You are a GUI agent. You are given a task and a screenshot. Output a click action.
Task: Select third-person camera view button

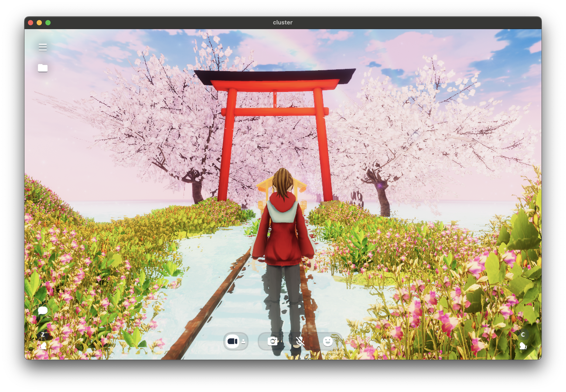(232, 341)
